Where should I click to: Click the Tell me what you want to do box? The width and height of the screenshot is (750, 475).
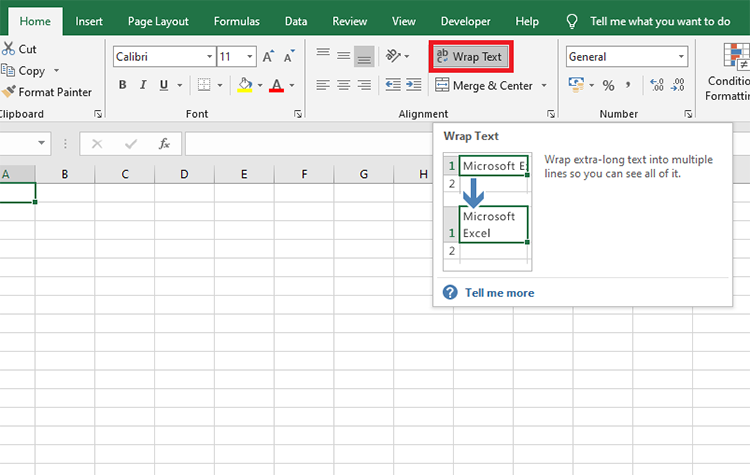pyautogui.click(x=649, y=22)
